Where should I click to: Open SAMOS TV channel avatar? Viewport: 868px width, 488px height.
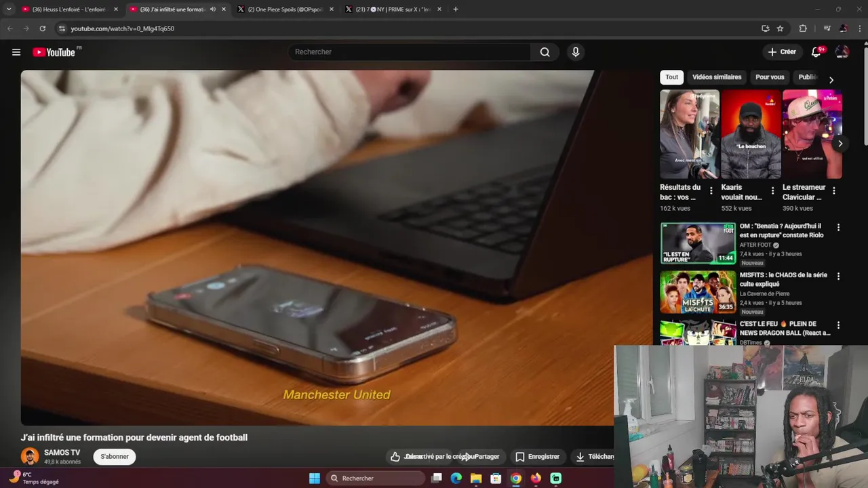tap(30, 457)
